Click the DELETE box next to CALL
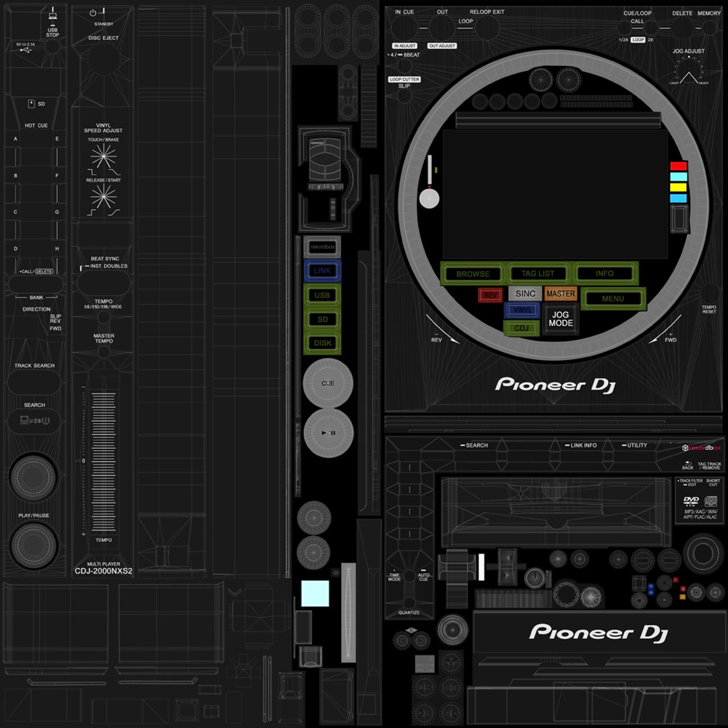The image size is (728, 728). pyautogui.click(x=44, y=271)
